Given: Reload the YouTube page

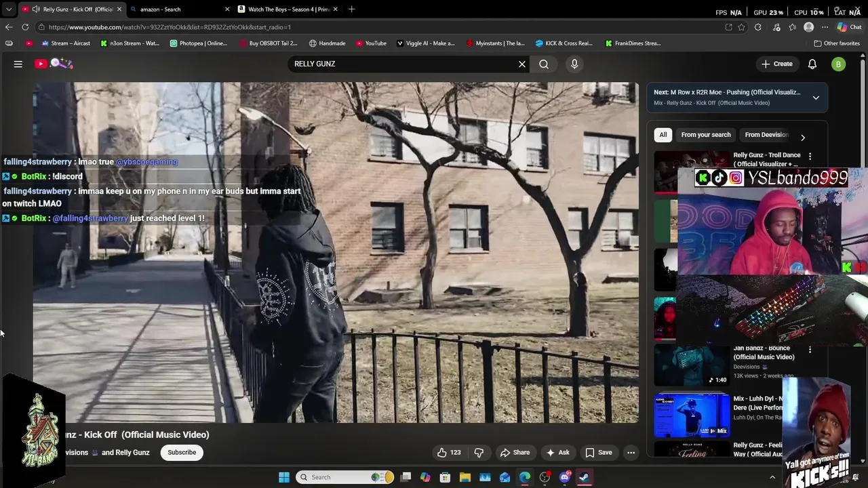Looking at the screenshot, I should click(x=25, y=27).
